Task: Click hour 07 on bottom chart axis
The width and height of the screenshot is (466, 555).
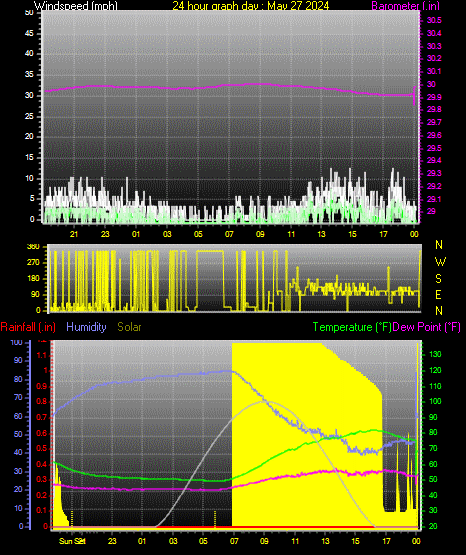Action: click(x=234, y=541)
